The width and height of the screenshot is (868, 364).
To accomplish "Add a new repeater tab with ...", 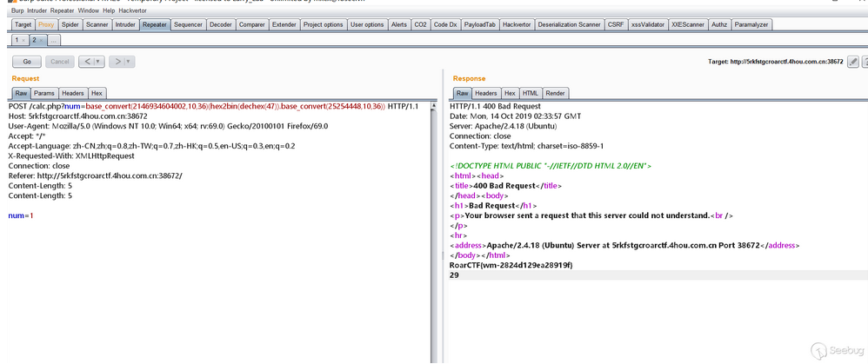I will click(x=54, y=40).
